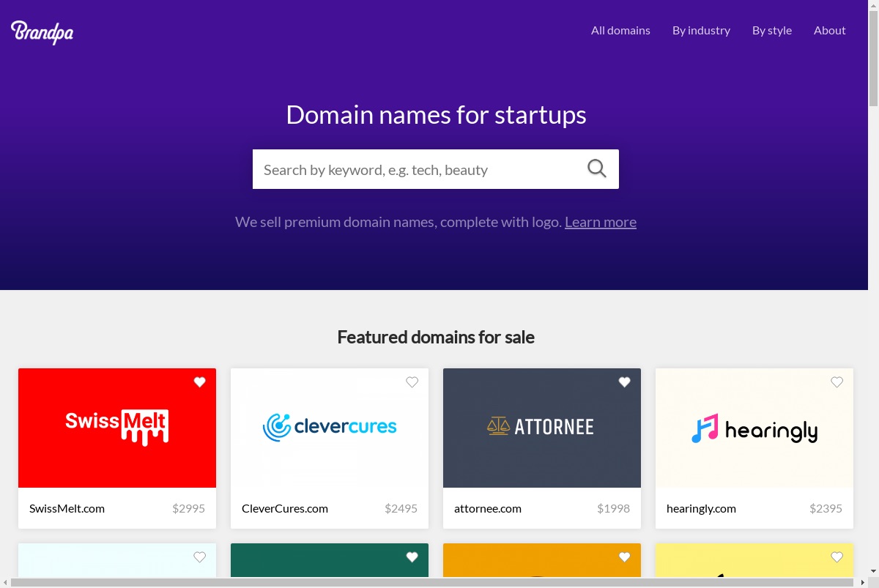Open By style menu
Image resolution: width=879 pixels, height=588 pixels.
click(x=772, y=31)
